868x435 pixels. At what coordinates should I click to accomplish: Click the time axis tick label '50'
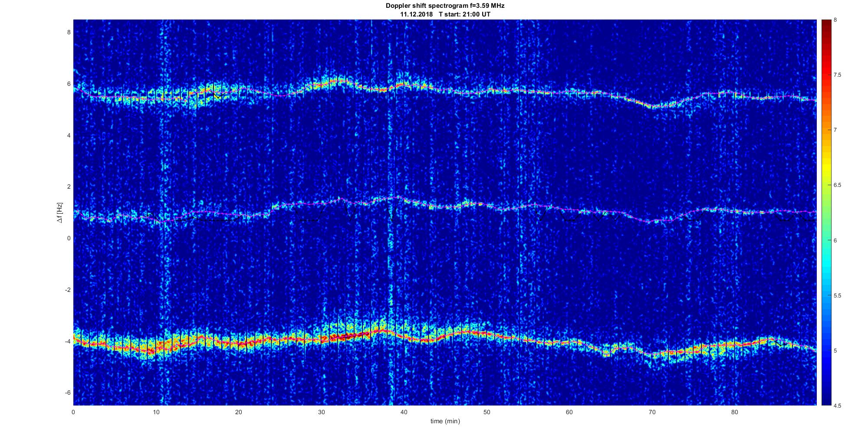pos(487,412)
